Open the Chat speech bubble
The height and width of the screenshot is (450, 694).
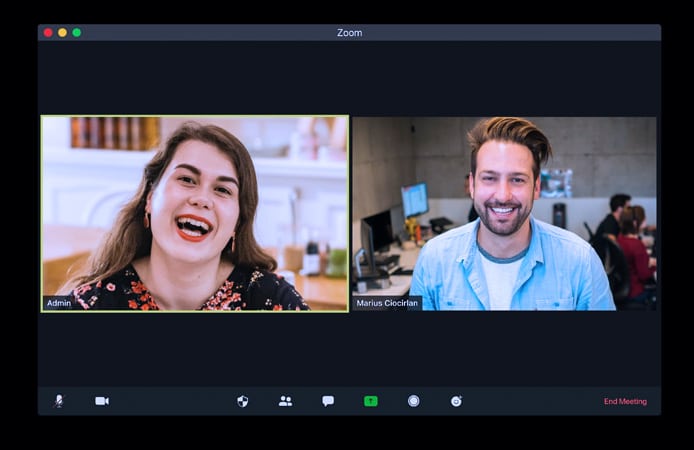(328, 401)
